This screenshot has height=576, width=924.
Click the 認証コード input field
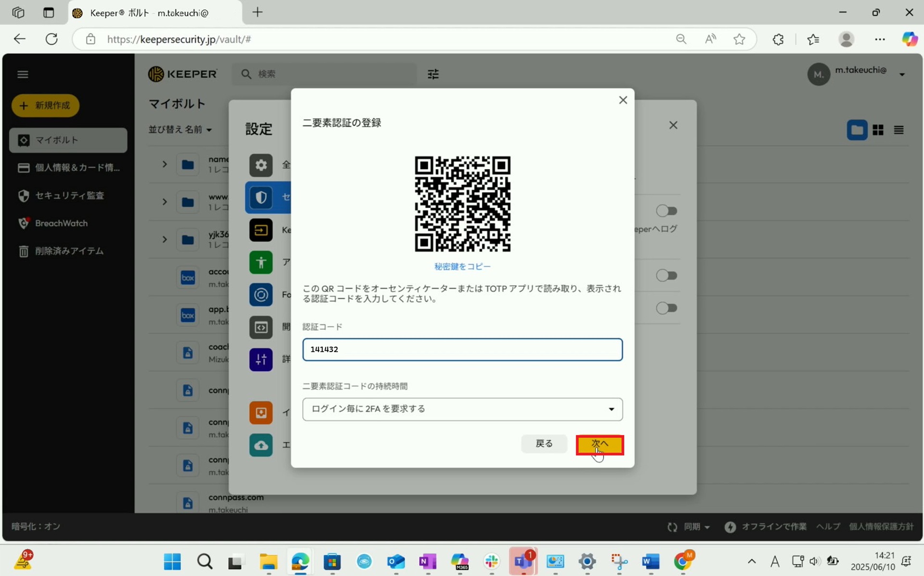click(462, 349)
